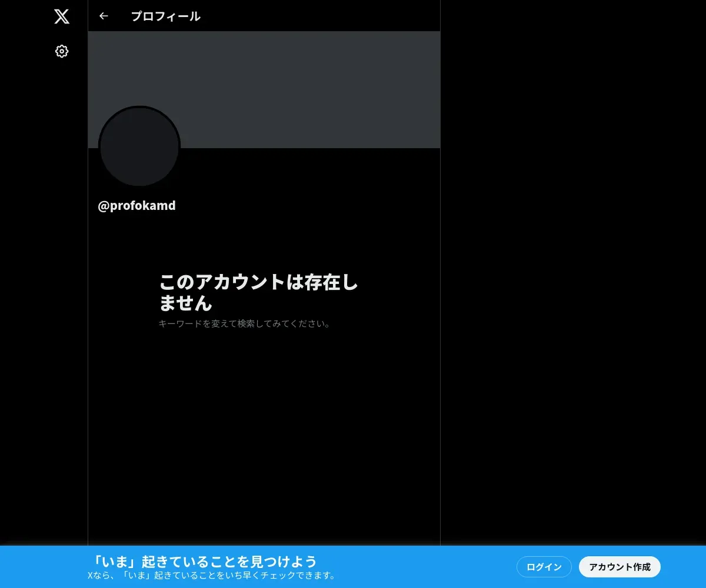Click the empty profile avatar circle
This screenshot has width=706, height=588.
pyautogui.click(x=139, y=147)
